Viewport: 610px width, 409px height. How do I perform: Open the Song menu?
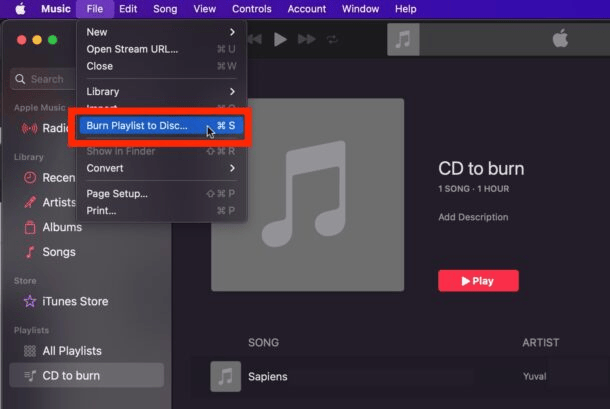[165, 9]
